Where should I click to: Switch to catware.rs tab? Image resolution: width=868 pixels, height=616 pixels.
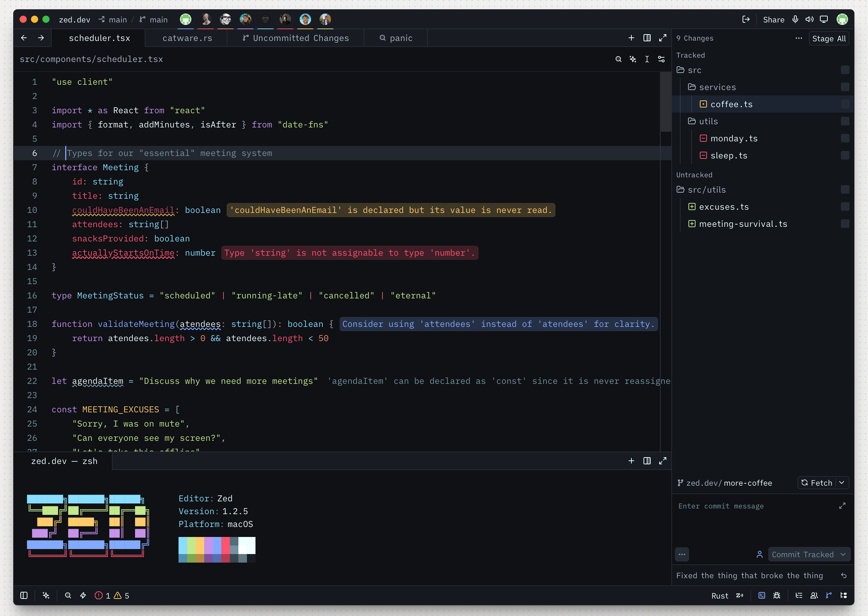[187, 38]
